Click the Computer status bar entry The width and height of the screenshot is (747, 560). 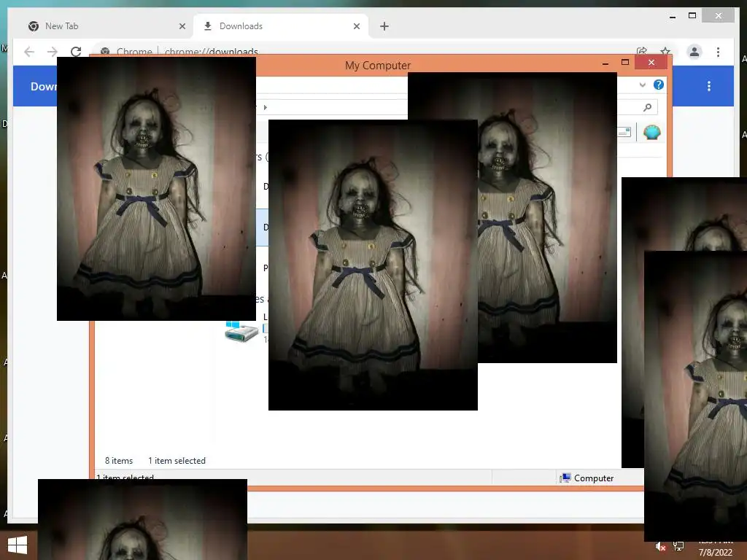587,478
